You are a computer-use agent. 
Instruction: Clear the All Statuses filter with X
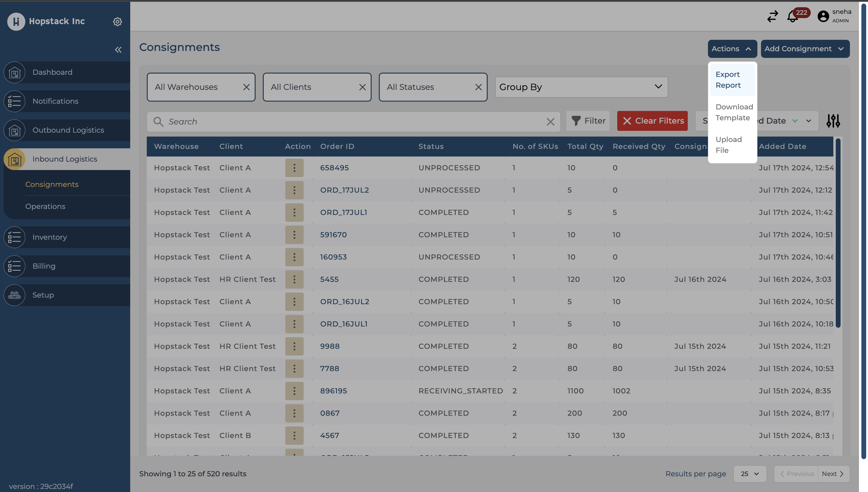pyautogui.click(x=478, y=87)
